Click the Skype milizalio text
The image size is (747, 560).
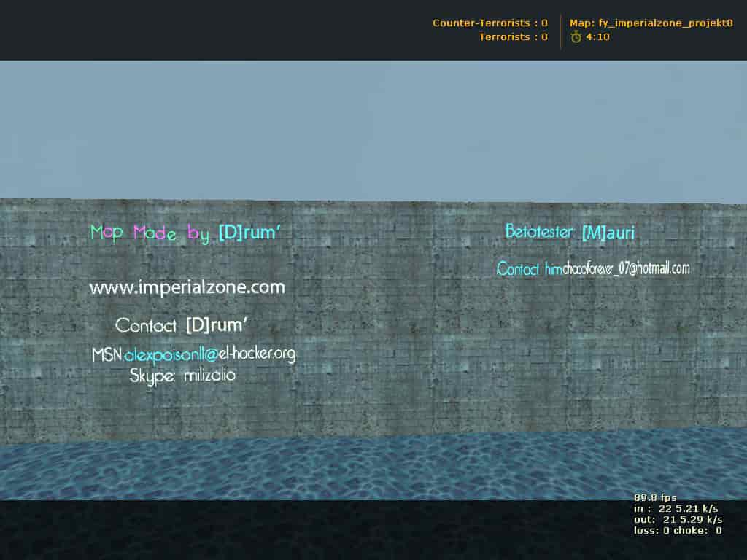click(182, 376)
